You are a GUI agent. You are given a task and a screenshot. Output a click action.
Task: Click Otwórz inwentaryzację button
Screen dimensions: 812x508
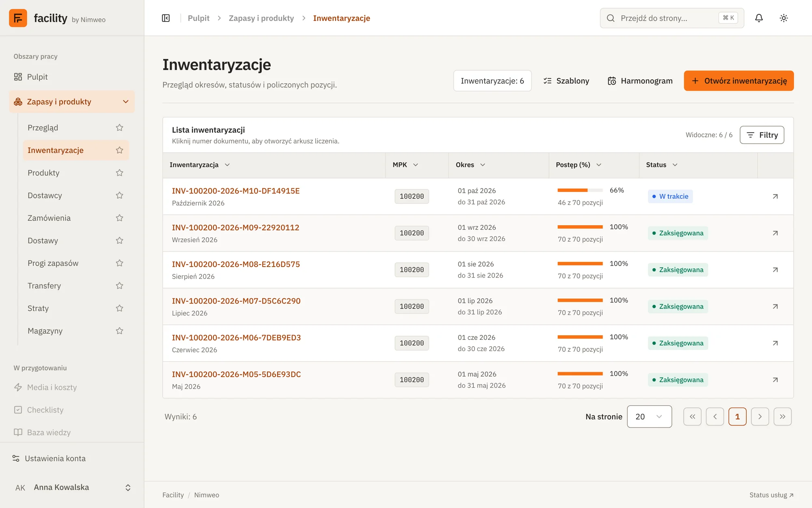[739, 81]
